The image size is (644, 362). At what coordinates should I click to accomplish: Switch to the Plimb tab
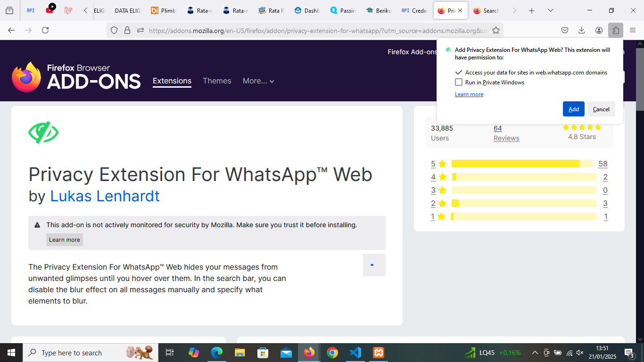pyautogui.click(x=164, y=10)
